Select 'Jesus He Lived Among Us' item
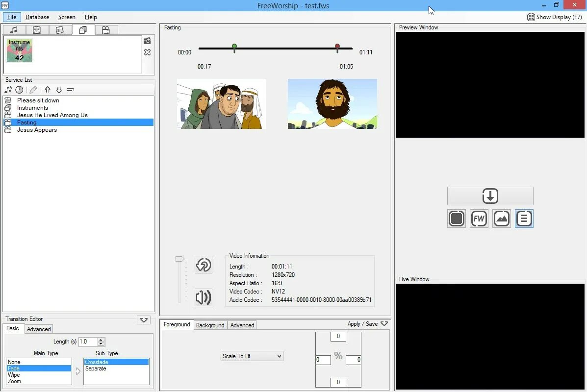The height and width of the screenshot is (392, 587). (x=78, y=115)
